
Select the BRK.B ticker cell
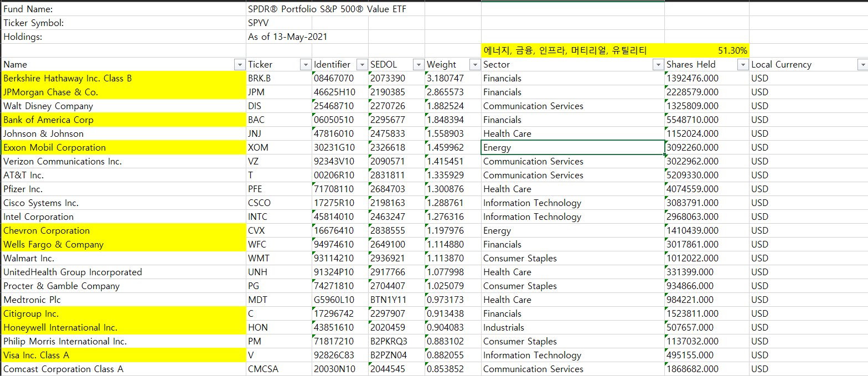279,78
